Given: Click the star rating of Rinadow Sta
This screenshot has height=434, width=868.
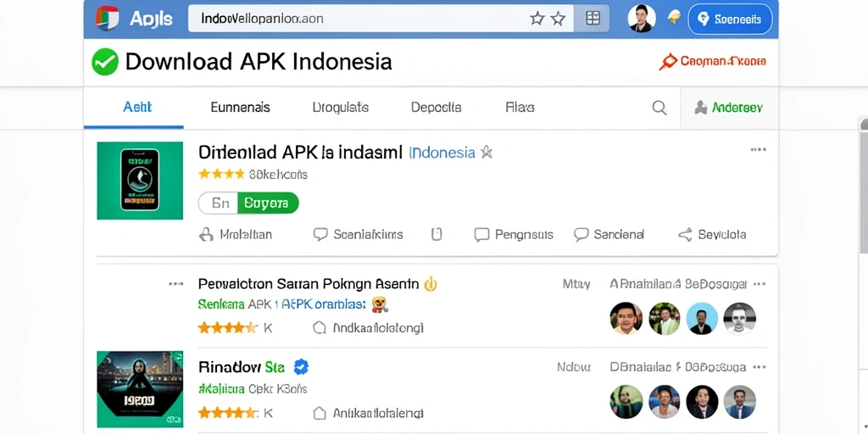Looking at the screenshot, I should (x=228, y=413).
